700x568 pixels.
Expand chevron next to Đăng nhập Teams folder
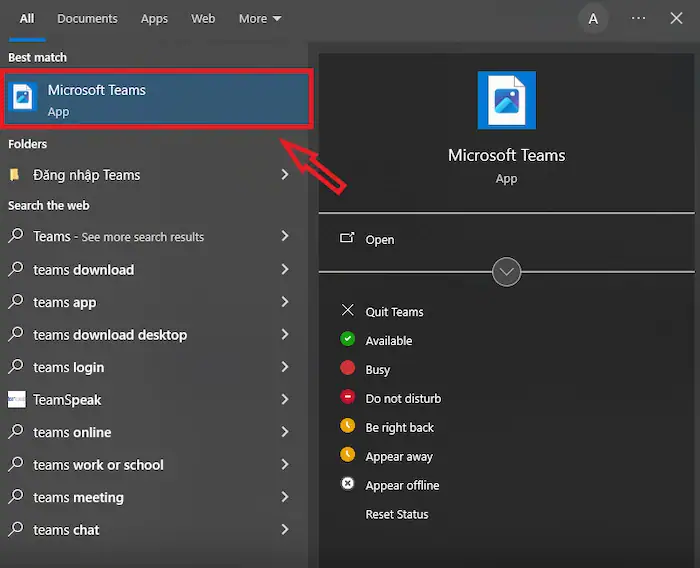(x=285, y=175)
